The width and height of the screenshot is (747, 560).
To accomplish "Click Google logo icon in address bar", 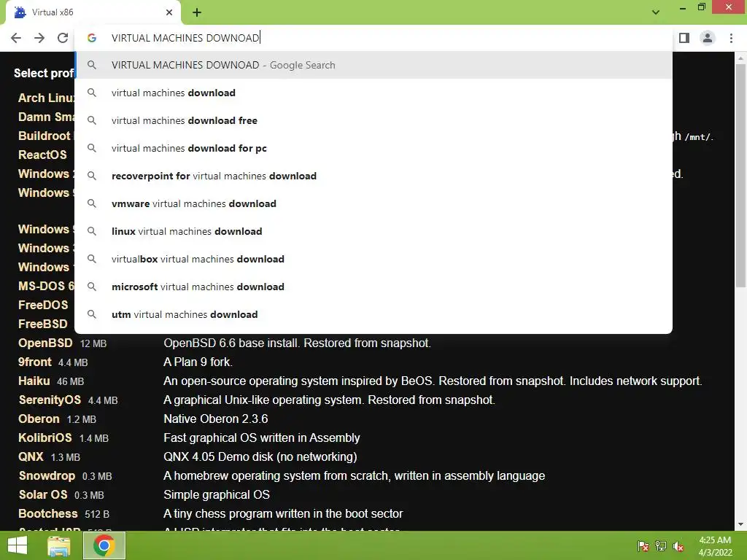I will pyautogui.click(x=92, y=38).
